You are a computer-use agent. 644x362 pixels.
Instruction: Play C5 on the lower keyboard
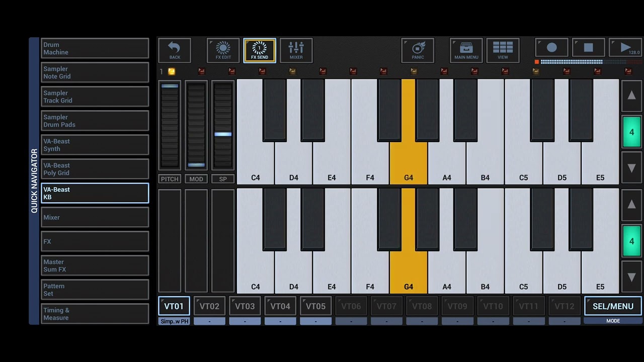pos(523,273)
